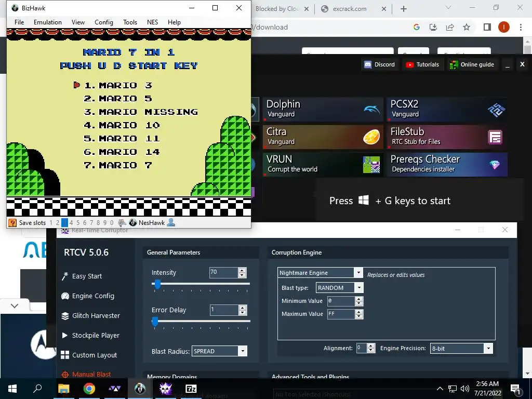Open File Explorer from the taskbar

click(64, 389)
